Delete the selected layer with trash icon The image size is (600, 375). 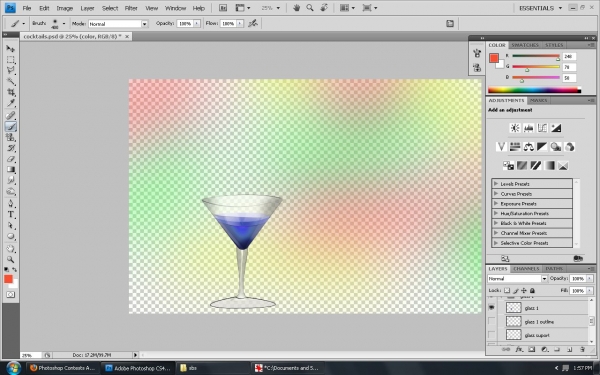point(582,349)
